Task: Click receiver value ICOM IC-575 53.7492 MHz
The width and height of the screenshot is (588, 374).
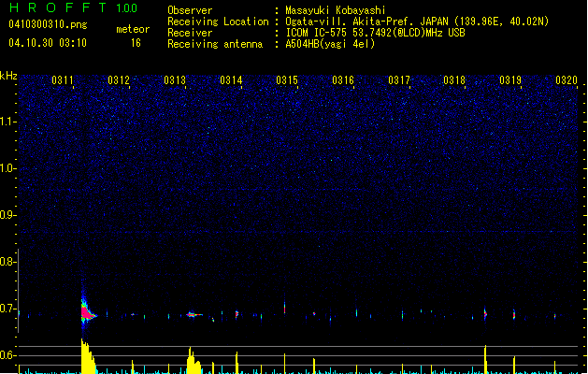Action: (376, 33)
